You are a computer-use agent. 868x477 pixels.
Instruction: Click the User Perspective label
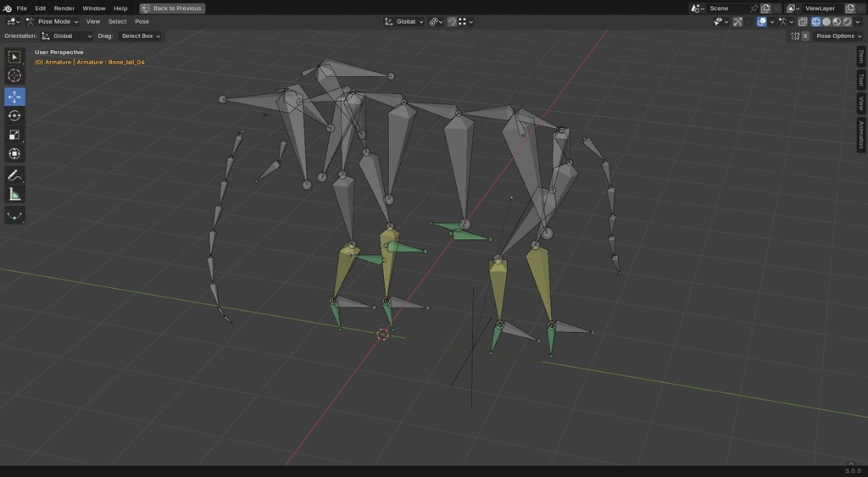59,52
